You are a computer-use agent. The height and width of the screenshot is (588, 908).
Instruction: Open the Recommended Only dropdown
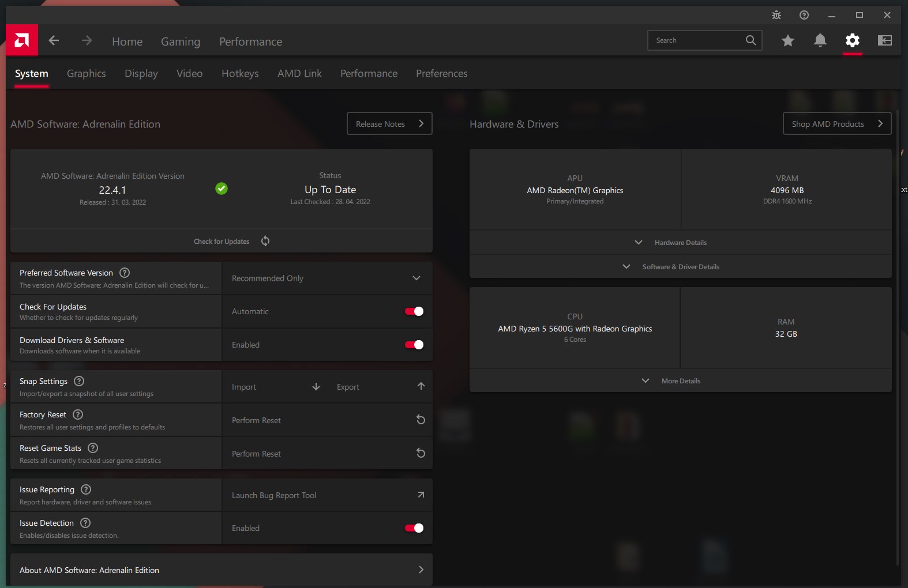(x=327, y=278)
